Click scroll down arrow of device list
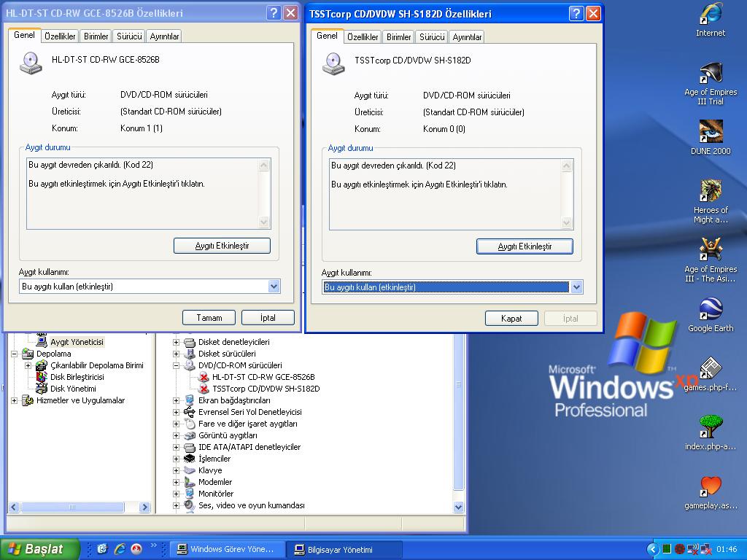This screenshot has height=560, width=747. (458, 507)
